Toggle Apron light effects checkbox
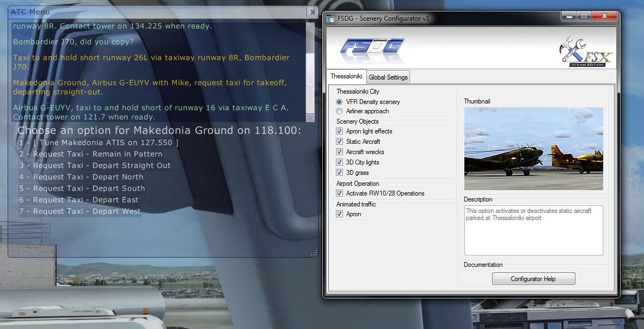 (x=340, y=131)
